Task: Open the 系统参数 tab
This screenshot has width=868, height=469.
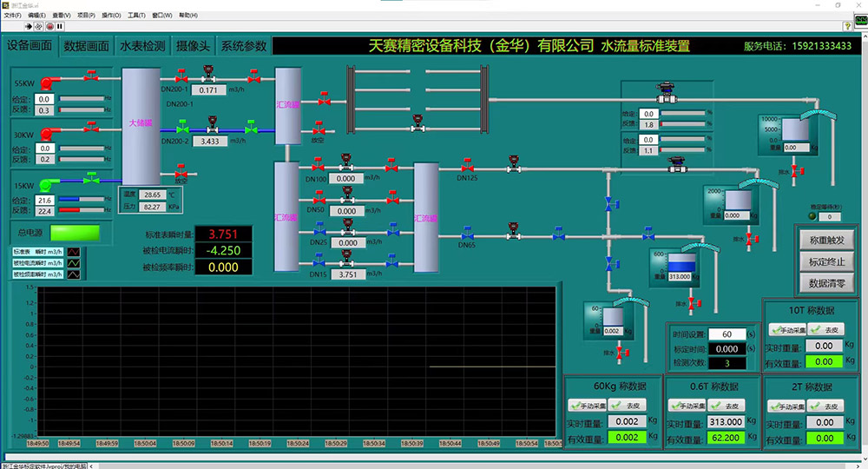Action: (x=243, y=46)
